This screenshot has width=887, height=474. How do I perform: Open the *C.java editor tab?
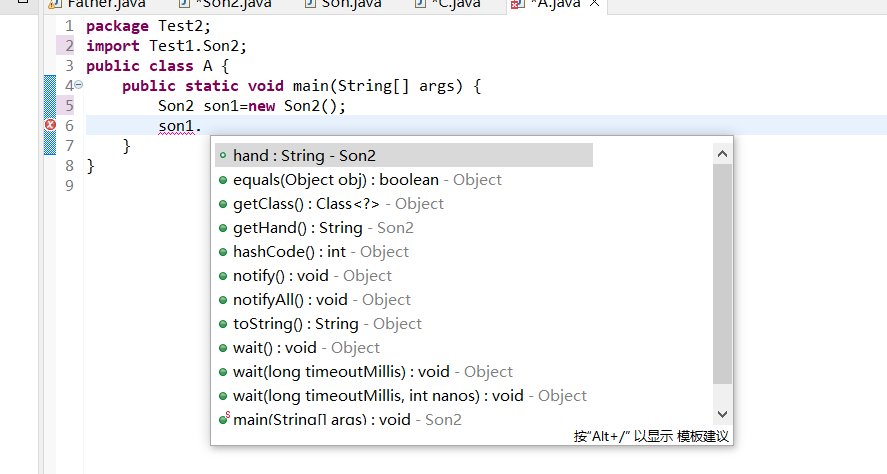[x=447, y=5]
